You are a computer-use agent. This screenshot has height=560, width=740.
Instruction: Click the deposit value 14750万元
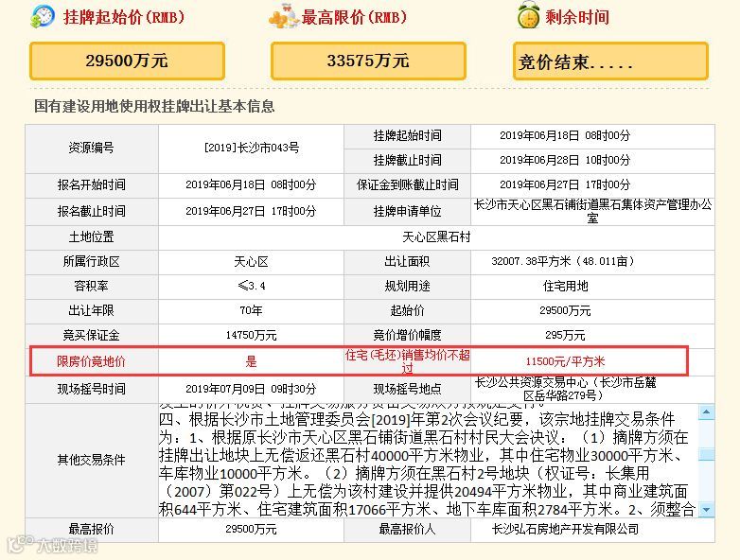pyautogui.click(x=251, y=336)
